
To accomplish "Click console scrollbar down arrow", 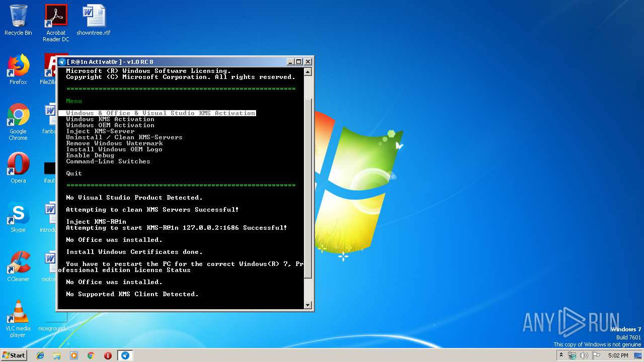I will point(308,305).
